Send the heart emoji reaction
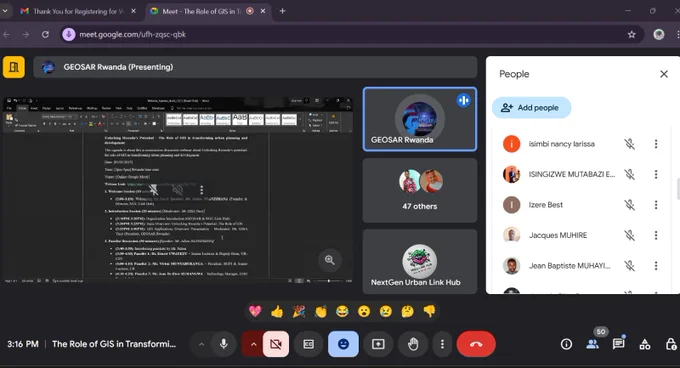The width and height of the screenshot is (680, 368). [x=255, y=311]
